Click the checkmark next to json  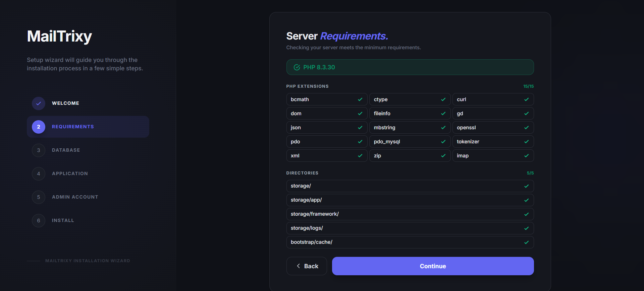point(360,128)
